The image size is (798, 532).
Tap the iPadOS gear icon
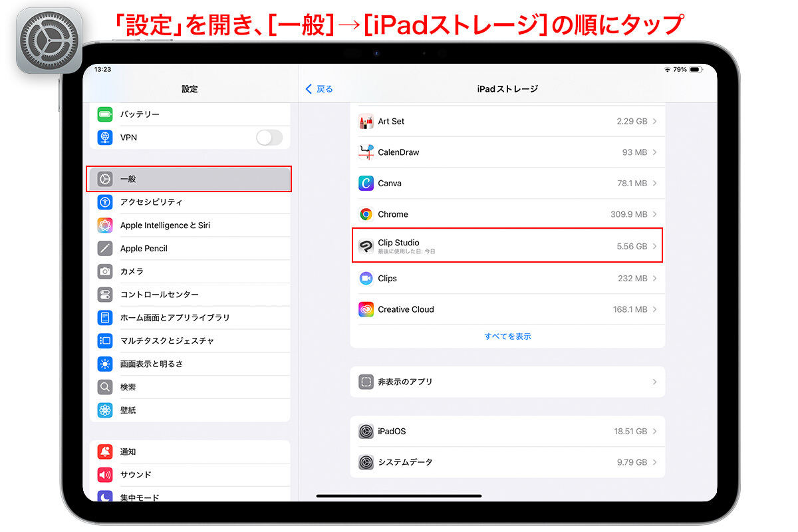(x=366, y=432)
